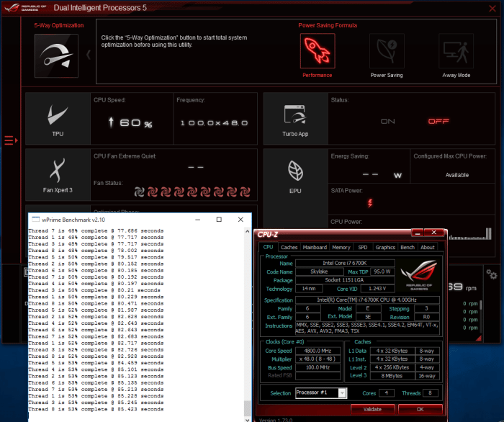Click the Threads count 8 field

(x=430, y=392)
